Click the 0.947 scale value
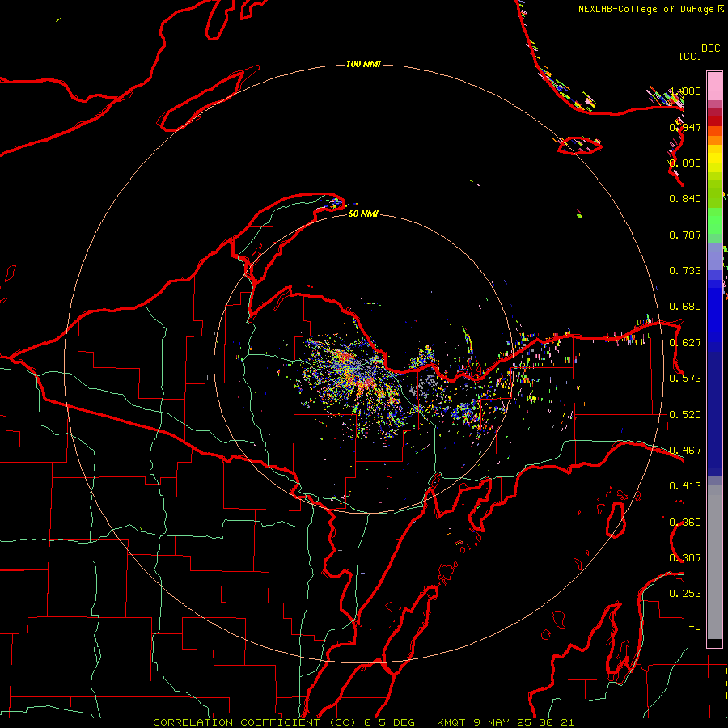 click(685, 127)
